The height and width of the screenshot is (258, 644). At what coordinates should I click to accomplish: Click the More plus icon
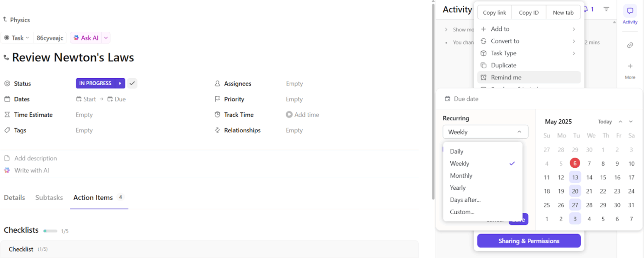point(630,66)
